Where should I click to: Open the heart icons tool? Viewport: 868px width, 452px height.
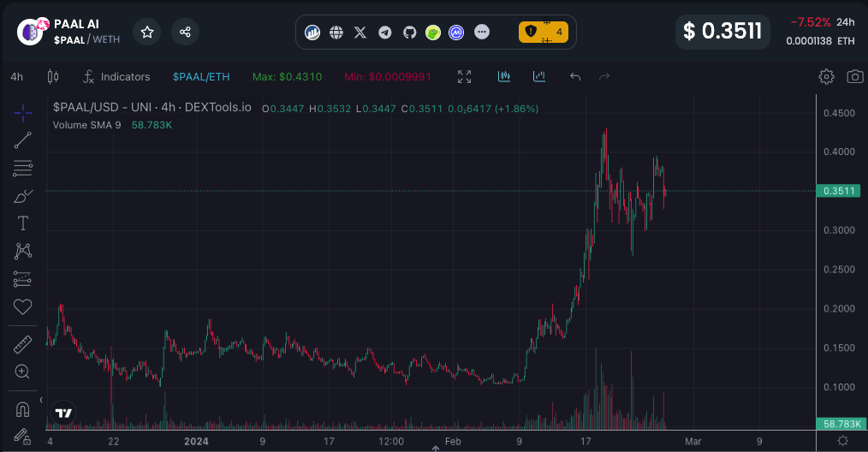23,306
